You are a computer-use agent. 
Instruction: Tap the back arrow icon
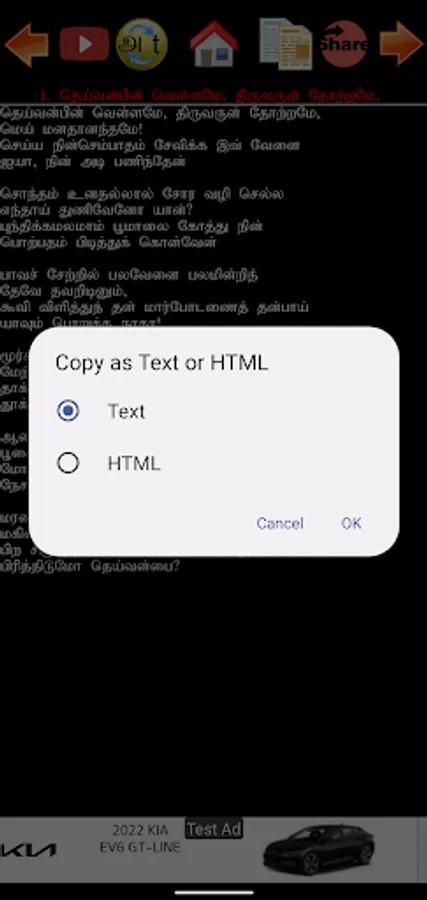point(26,44)
